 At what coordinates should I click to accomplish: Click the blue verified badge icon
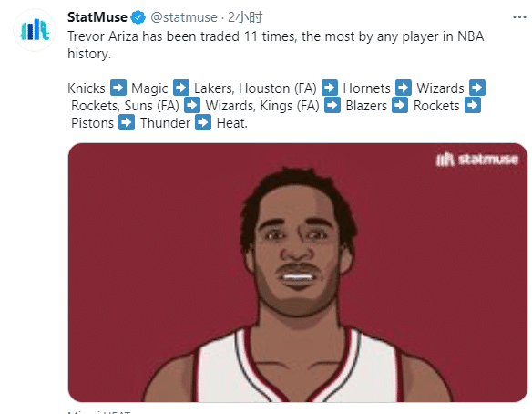point(138,17)
